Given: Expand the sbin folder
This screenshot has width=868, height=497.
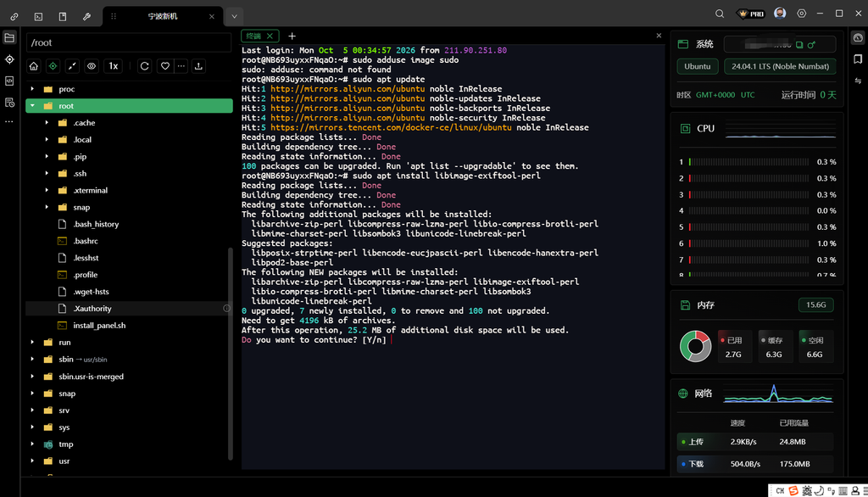Looking at the screenshot, I should click(x=32, y=359).
